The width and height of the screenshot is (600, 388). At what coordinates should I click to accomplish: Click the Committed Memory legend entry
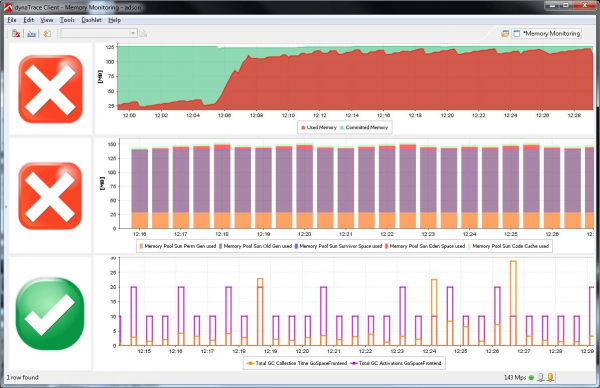pos(364,127)
